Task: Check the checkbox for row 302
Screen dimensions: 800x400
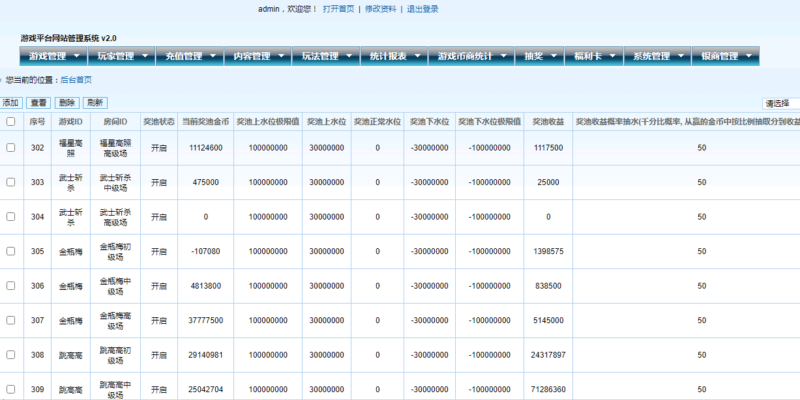Action: 11,148
